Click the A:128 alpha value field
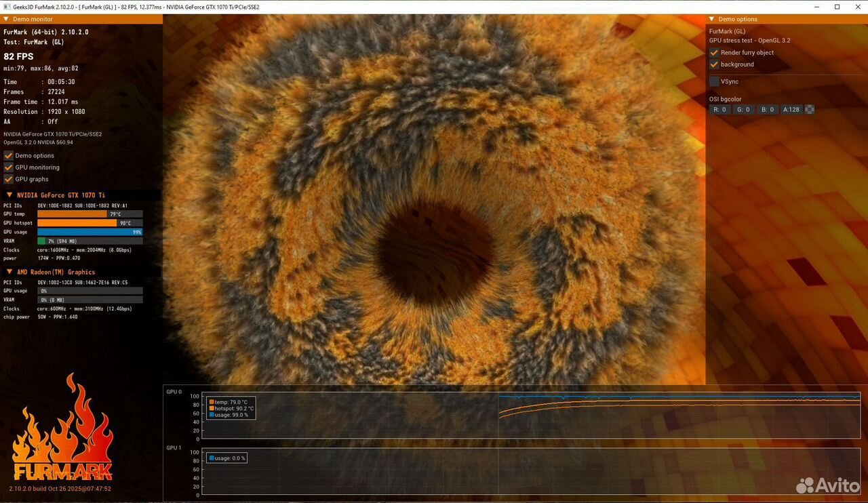868x503 pixels. point(791,109)
